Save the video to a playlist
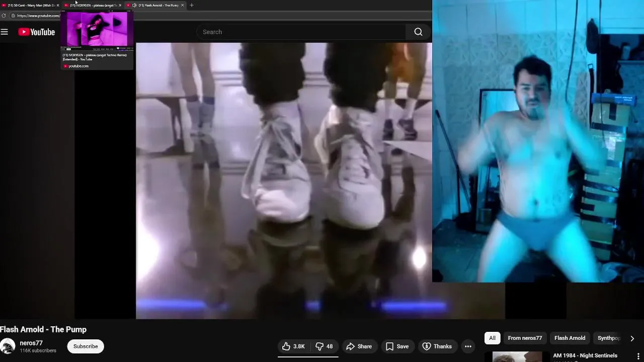The image size is (644, 362). coord(397,346)
